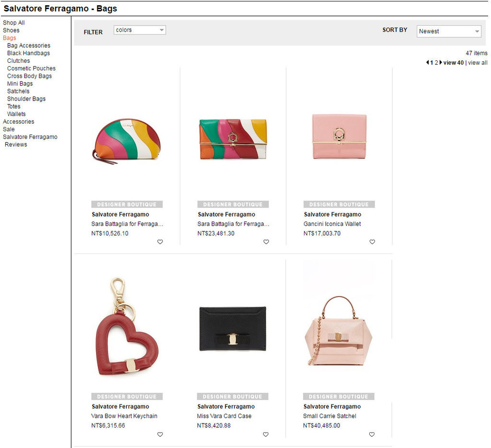Screen dimensions: 491x448
Task: Click price NT$17,003.70
Action: [x=322, y=233]
